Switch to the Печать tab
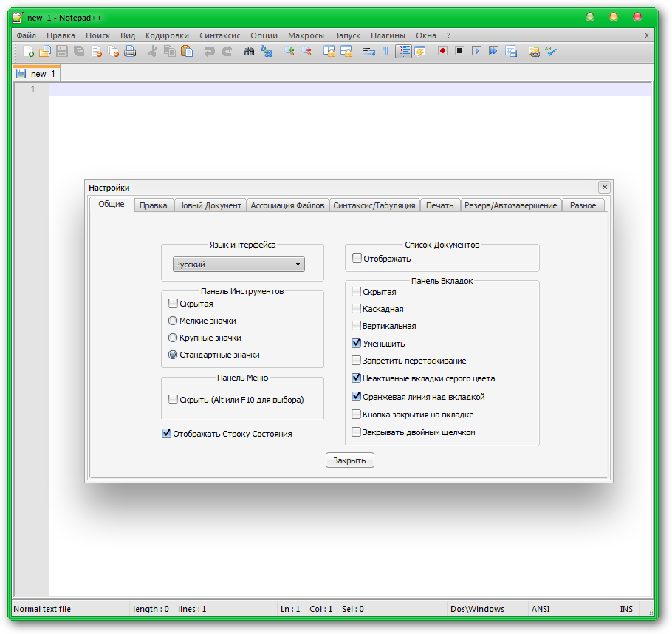 [439, 205]
